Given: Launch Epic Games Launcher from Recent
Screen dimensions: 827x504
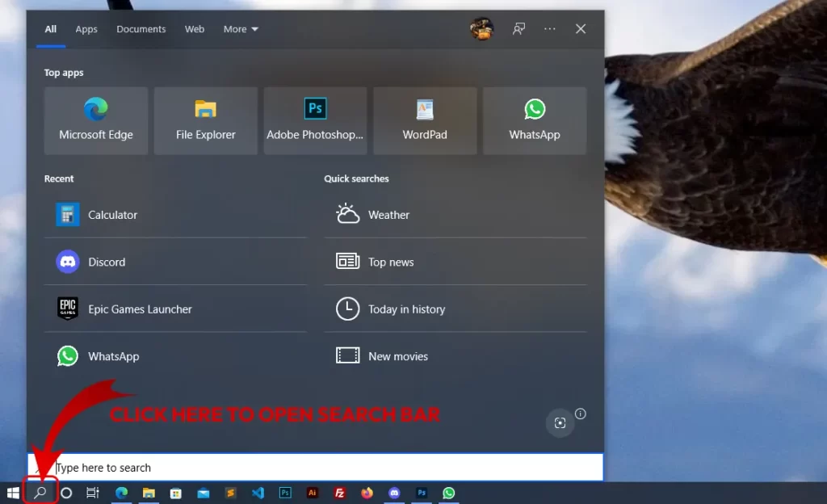Looking at the screenshot, I should coord(175,309).
